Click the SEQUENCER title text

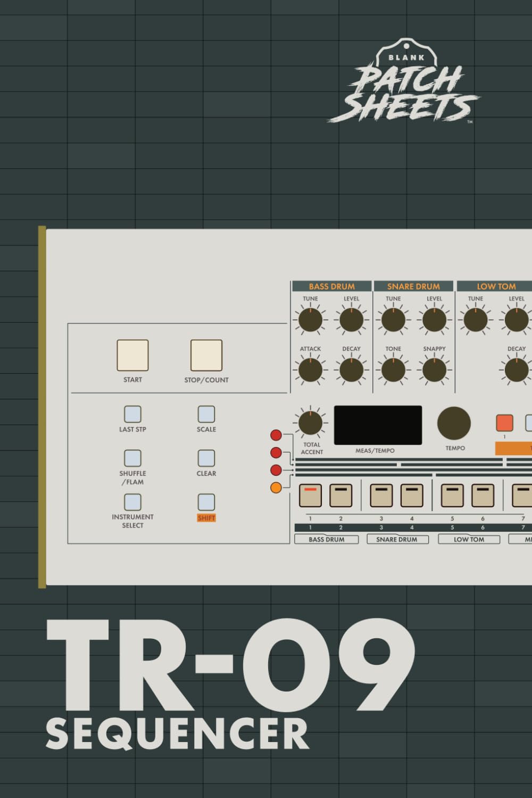pos(177,734)
